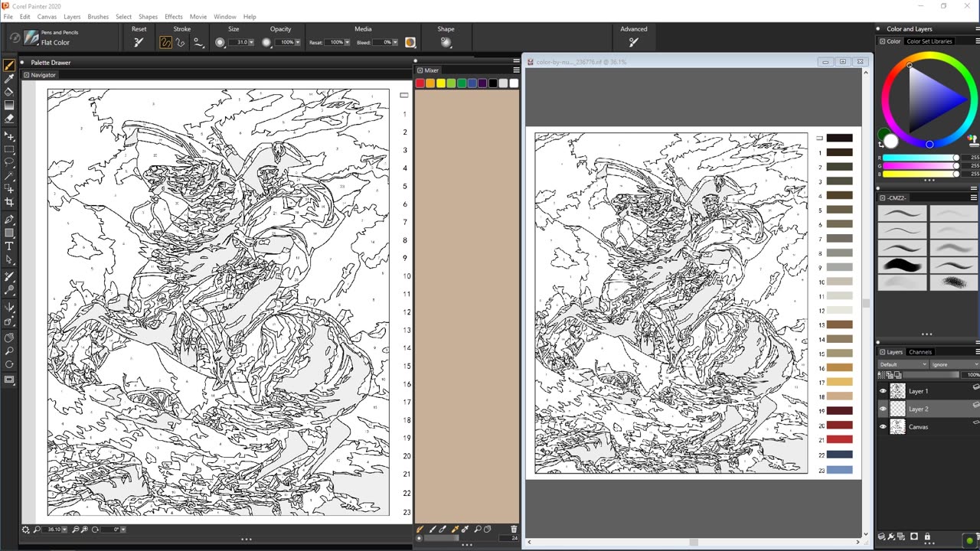Viewport: 980px width, 551px height.
Task: Click the Reset brush tool icon
Action: [x=139, y=42]
